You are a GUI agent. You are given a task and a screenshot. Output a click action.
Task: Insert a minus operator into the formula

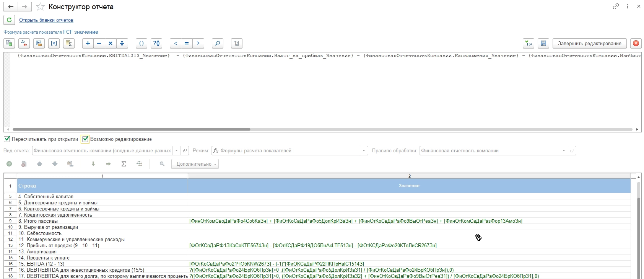click(99, 43)
